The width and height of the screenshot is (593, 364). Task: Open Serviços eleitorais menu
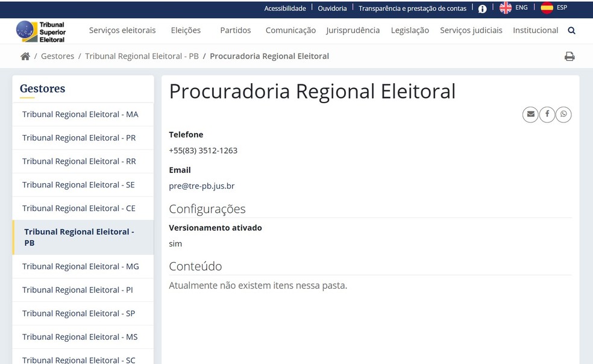[122, 30]
